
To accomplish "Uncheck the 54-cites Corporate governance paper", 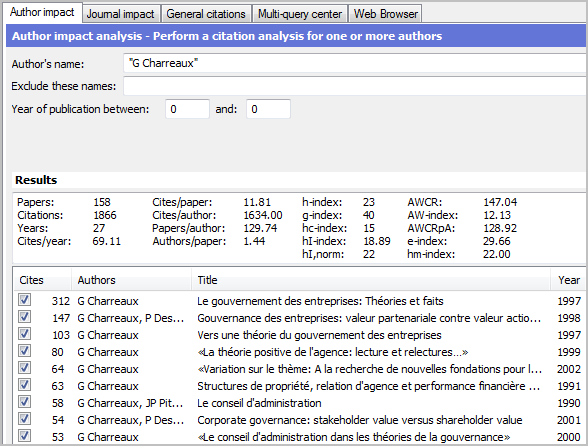I will pyautogui.click(x=24, y=419).
